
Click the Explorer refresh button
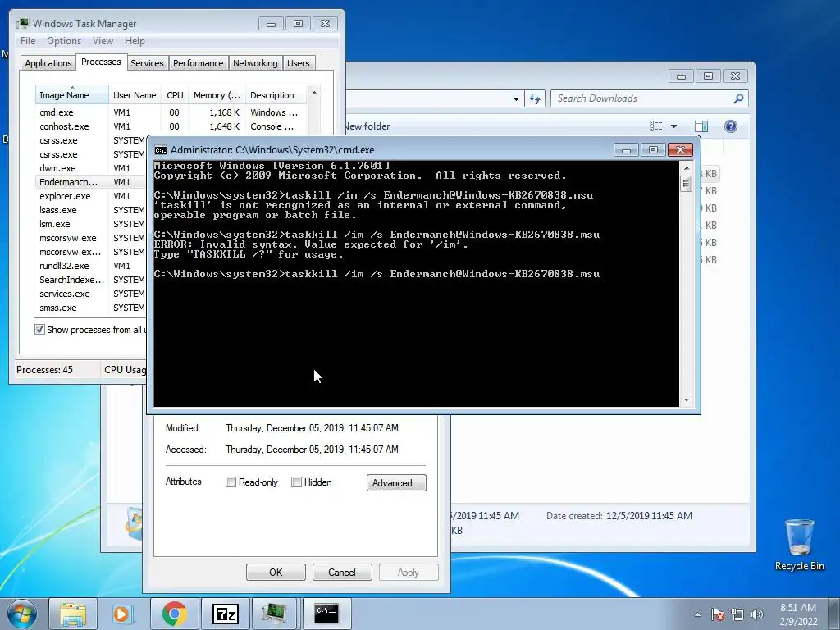535,98
